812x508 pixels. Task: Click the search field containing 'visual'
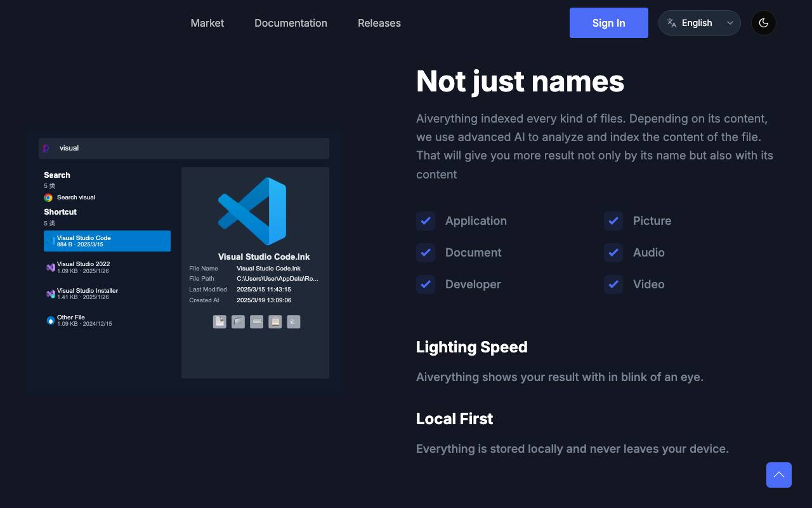click(x=184, y=148)
